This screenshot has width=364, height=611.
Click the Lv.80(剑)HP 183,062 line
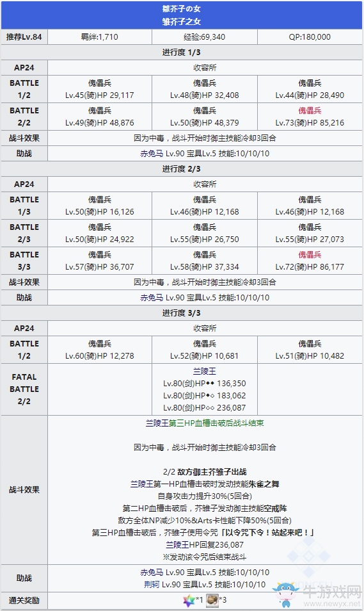pyautogui.click(x=204, y=396)
